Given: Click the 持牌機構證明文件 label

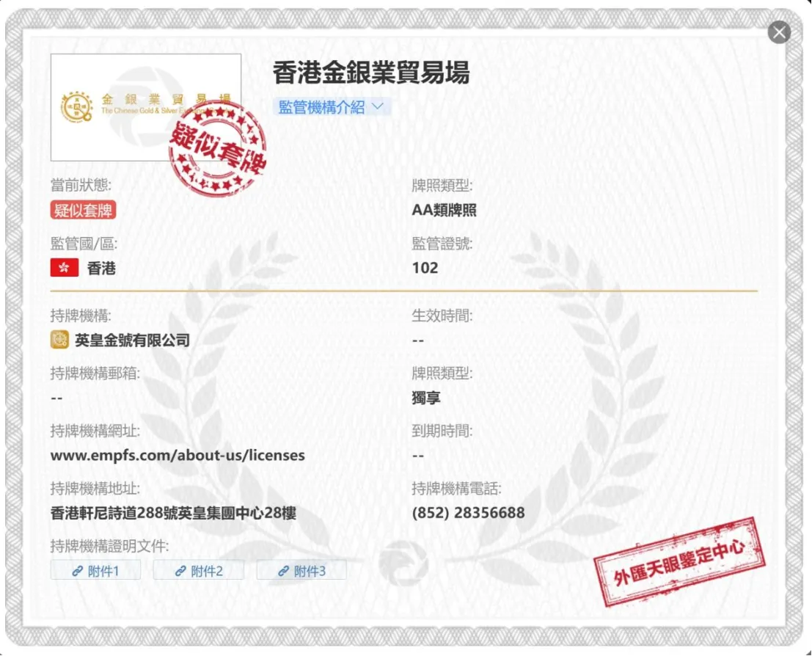Looking at the screenshot, I should tap(109, 546).
